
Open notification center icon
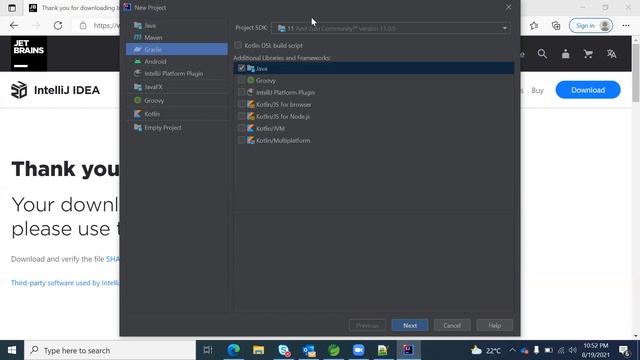(x=624, y=350)
